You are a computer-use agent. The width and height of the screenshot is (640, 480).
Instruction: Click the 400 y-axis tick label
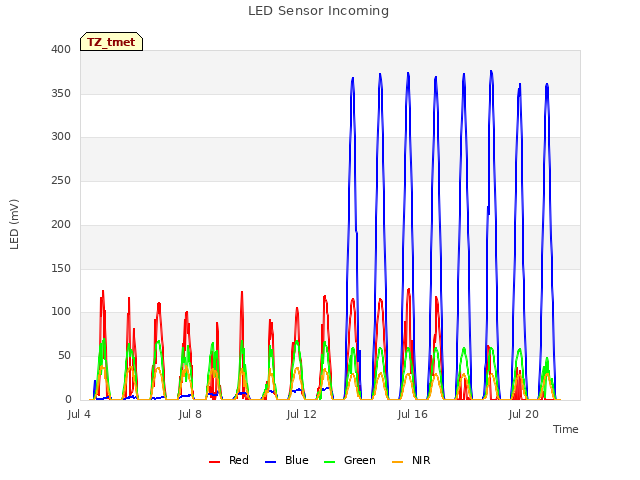(x=61, y=49)
